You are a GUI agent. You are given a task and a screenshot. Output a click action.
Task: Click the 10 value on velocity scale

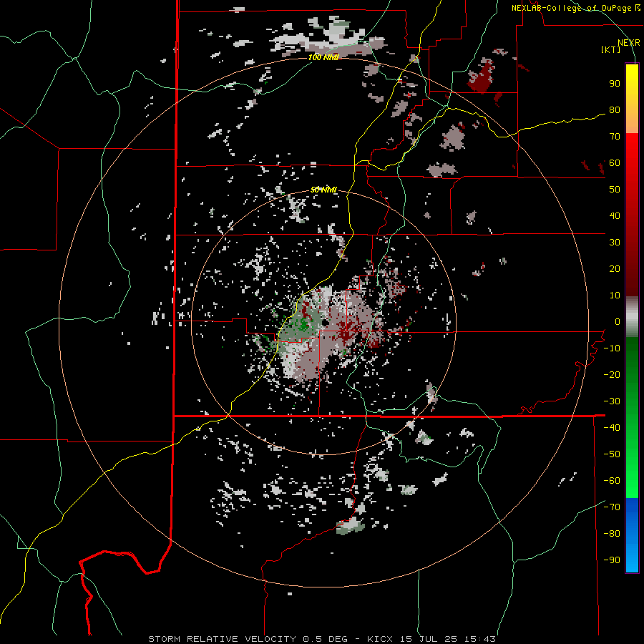click(x=615, y=296)
